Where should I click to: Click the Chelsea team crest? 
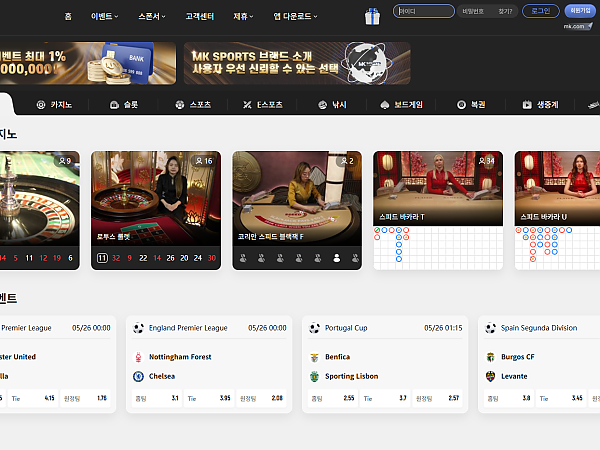pyautogui.click(x=138, y=376)
